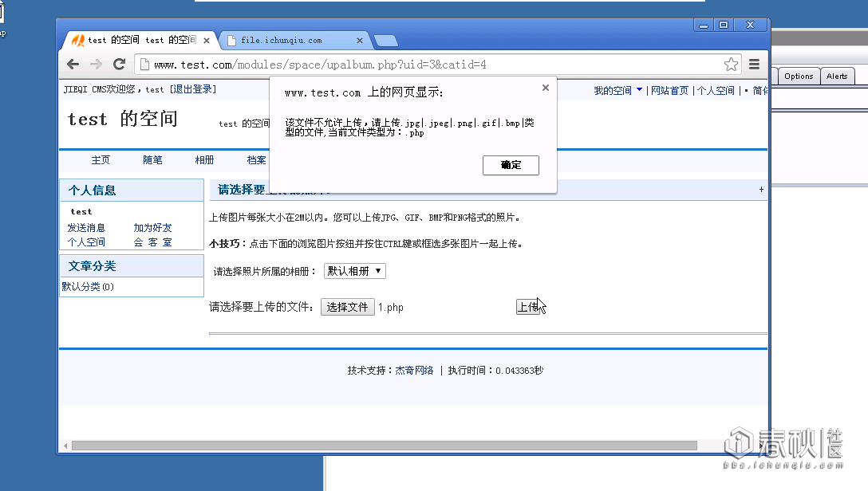Image resolution: width=868 pixels, height=491 pixels.
Task: Open sidebar 个人空间 link
Action: 86,242
